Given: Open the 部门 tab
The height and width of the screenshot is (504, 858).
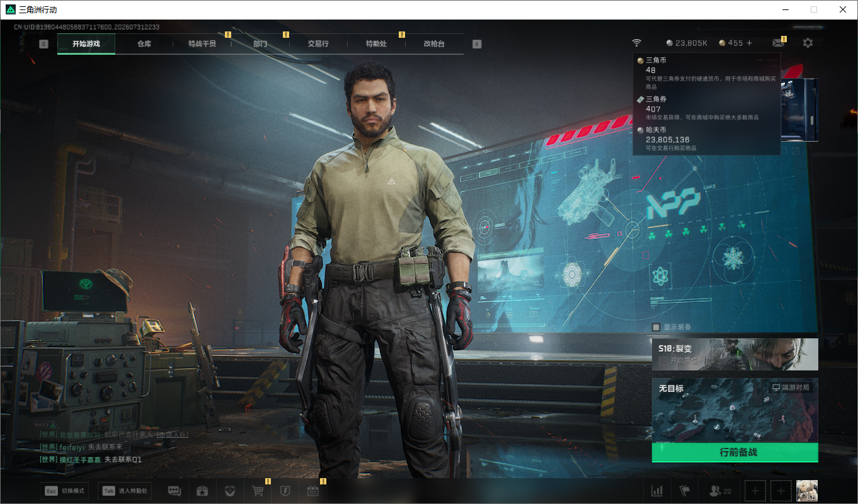Looking at the screenshot, I should [260, 44].
